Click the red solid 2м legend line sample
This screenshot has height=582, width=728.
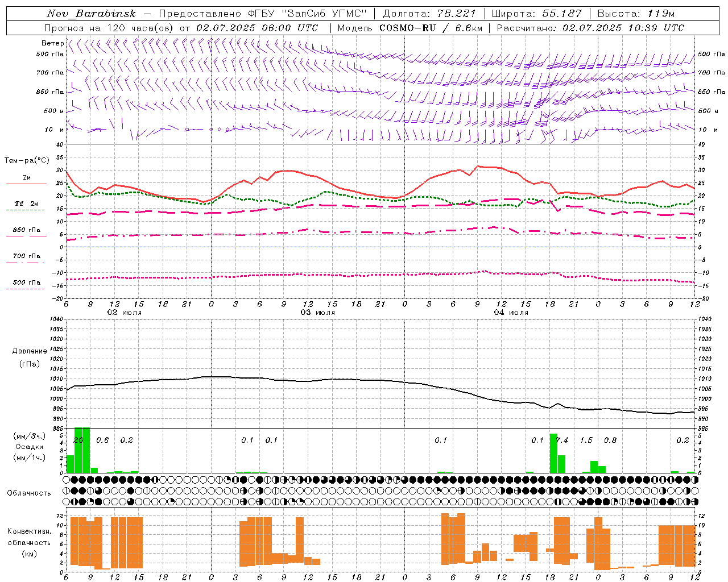[26, 184]
